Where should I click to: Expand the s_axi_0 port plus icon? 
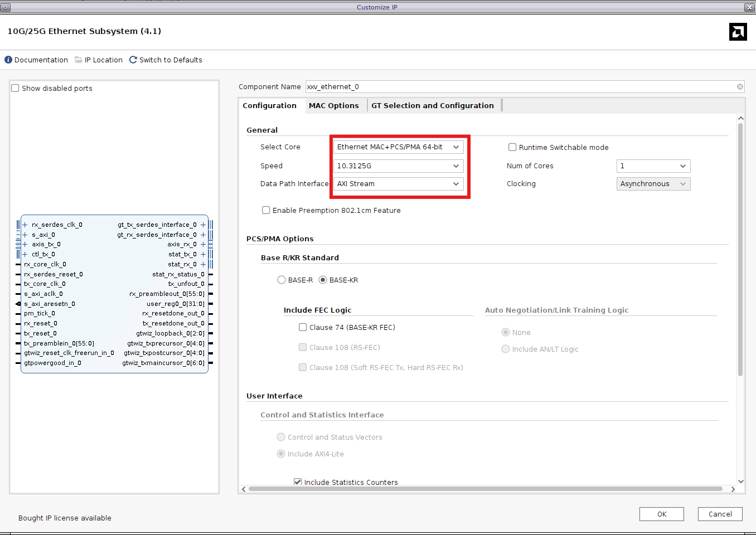[x=25, y=235]
